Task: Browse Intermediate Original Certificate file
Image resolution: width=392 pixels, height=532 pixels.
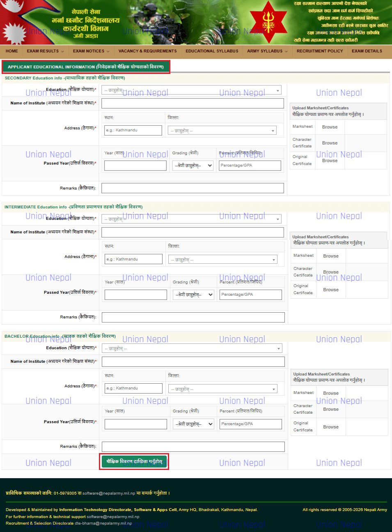Action: click(x=331, y=290)
